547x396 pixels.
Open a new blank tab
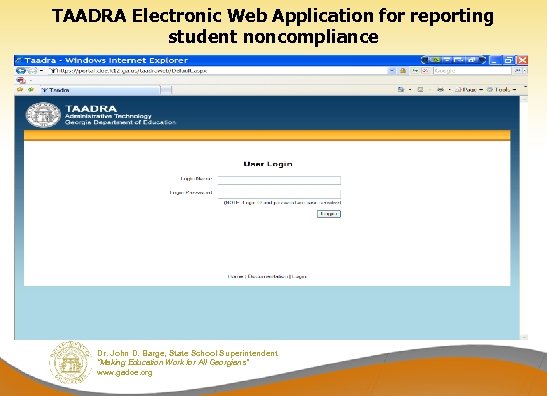tap(166, 90)
